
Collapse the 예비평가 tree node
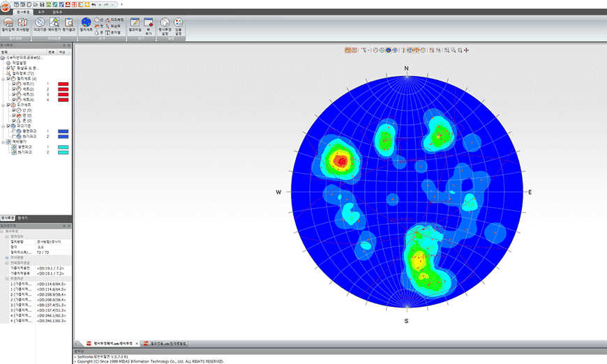tap(3, 142)
